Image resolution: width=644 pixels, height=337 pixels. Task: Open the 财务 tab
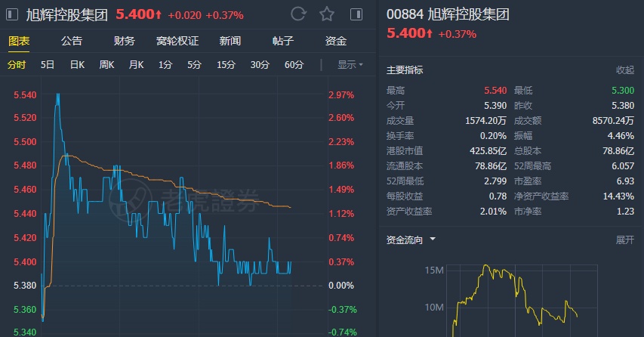pyautogui.click(x=125, y=41)
